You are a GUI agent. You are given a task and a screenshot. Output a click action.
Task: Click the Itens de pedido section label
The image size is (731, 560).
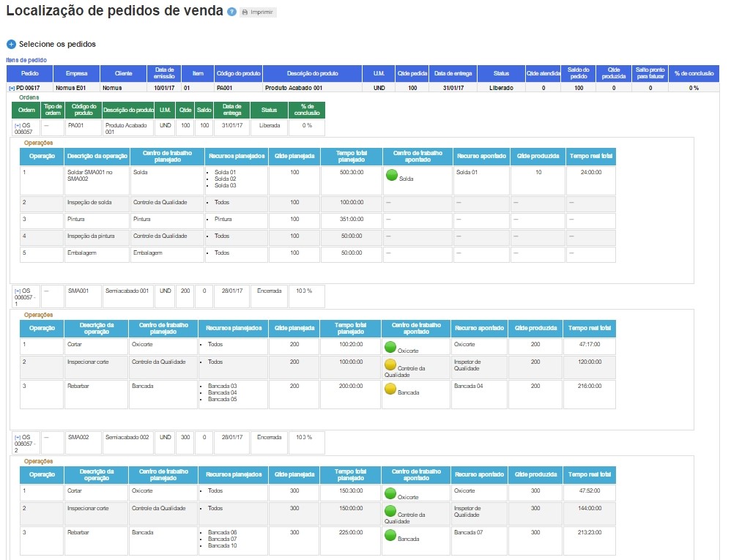(27, 60)
